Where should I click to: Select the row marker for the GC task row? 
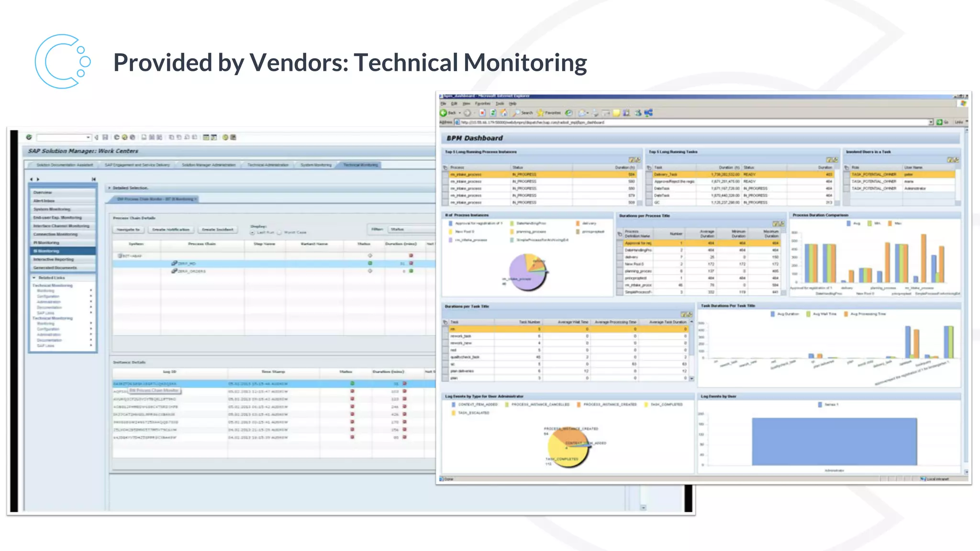649,202
